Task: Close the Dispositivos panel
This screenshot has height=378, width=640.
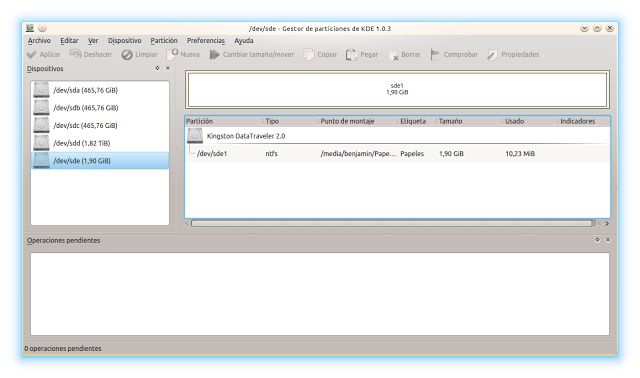Action: pos(168,68)
